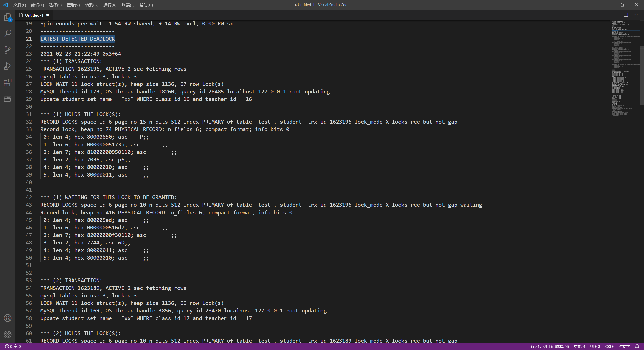This screenshot has height=350, width=644.
Task: Open the 终端(T) menu
Action: click(128, 5)
